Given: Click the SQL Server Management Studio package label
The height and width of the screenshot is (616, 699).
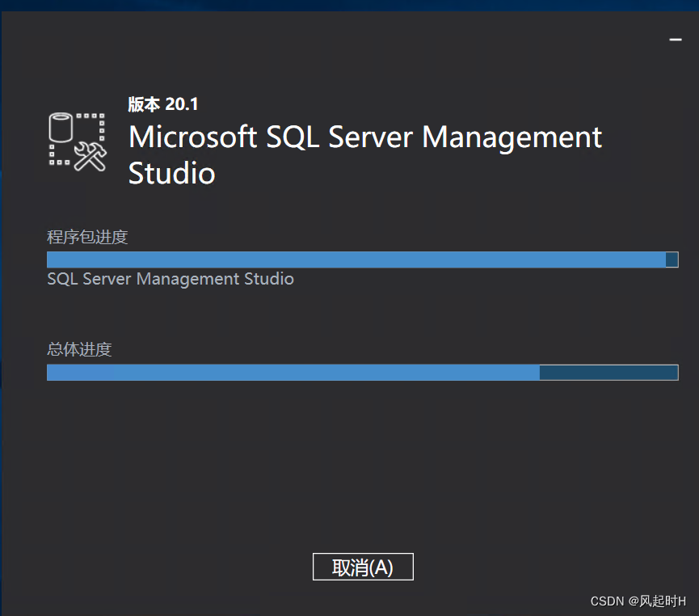Looking at the screenshot, I should tap(170, 279).
